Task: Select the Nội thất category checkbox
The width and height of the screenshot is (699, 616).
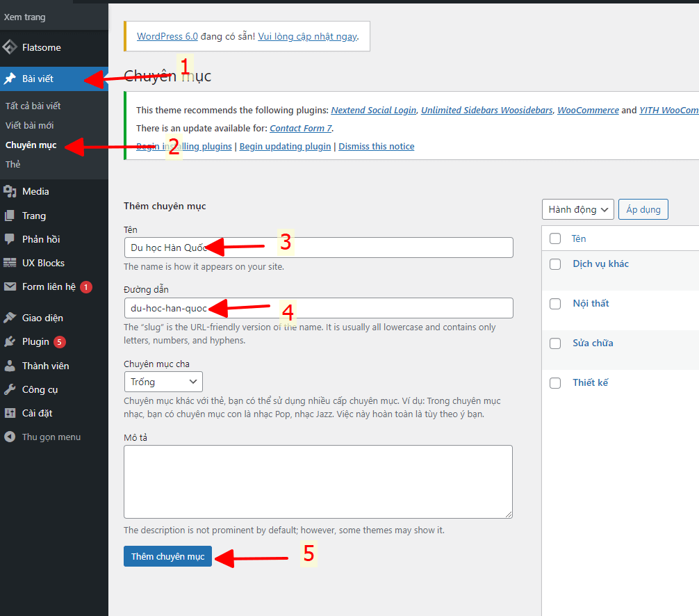Action: [555, 304]
